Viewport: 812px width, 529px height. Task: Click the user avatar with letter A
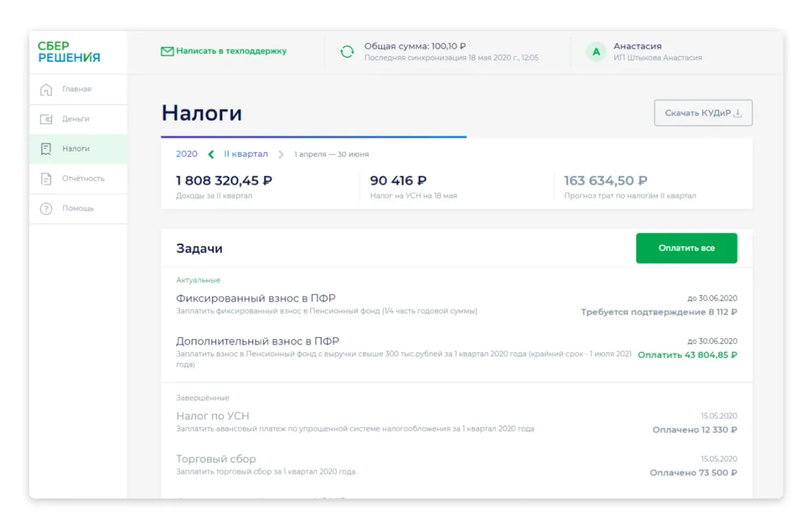(596, 51)
